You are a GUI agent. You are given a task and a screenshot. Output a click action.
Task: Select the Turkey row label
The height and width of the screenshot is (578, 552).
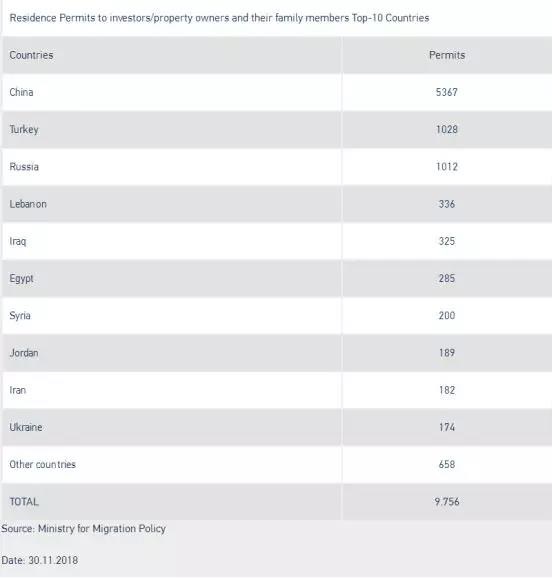[x=24, y=130]
